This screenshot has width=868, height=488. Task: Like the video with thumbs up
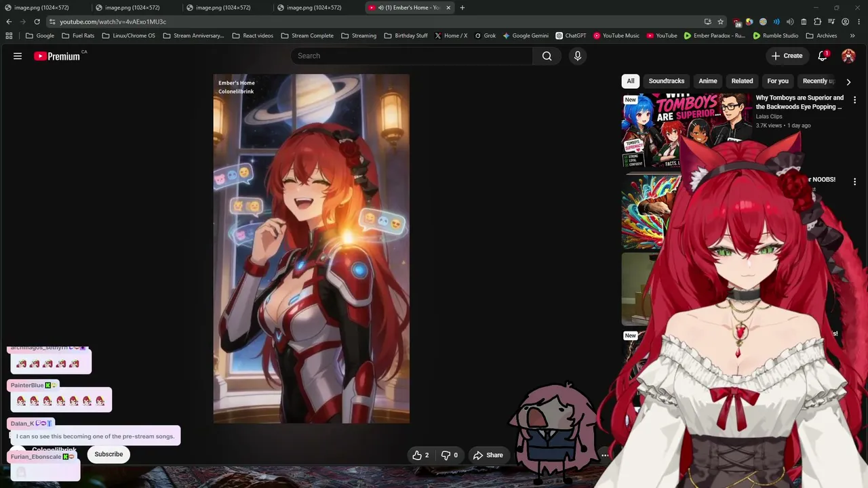point(420,455)
